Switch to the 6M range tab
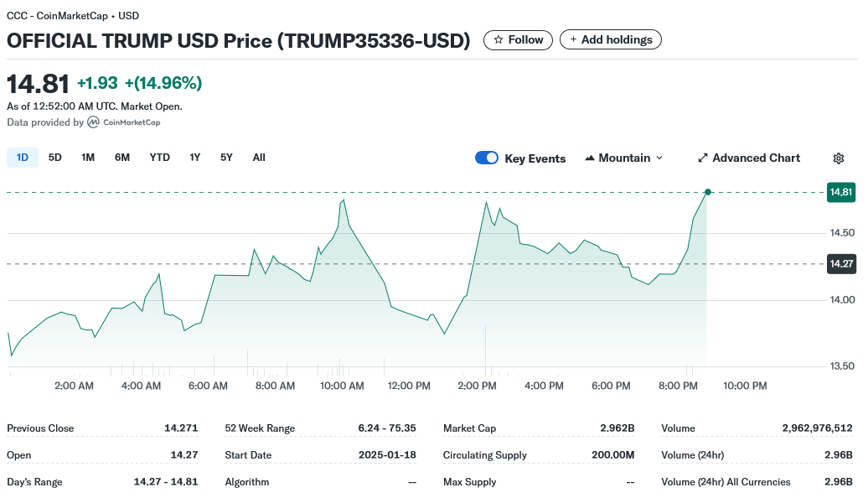The height and width of the screenshot is (503, 868). [x=122, y=158]
